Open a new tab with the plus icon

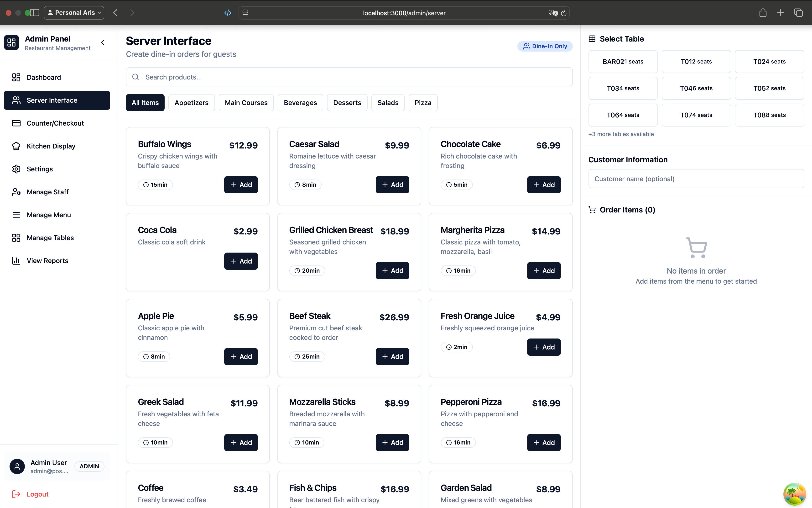(781, 13)
